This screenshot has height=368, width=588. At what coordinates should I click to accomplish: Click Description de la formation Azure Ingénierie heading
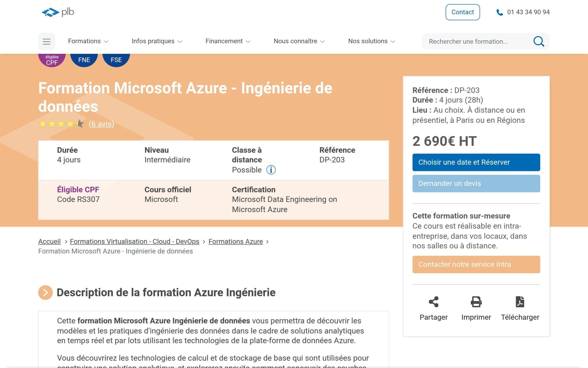click(x=166, y=293)
